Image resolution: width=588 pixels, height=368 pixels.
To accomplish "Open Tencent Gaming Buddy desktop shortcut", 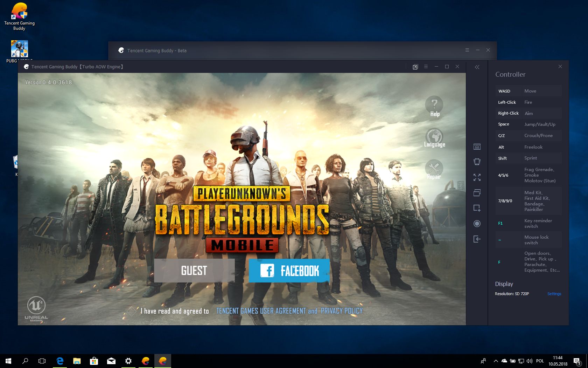I will pos(19,16).
